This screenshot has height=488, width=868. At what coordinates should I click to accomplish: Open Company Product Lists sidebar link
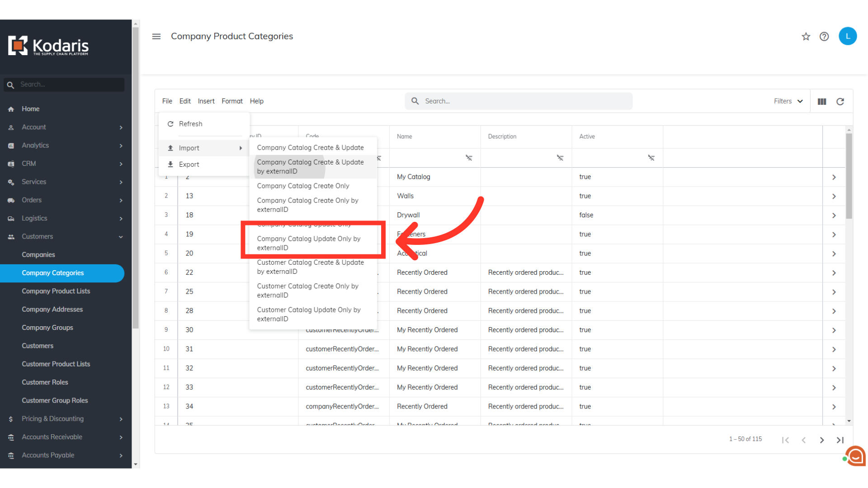[56, 291]
